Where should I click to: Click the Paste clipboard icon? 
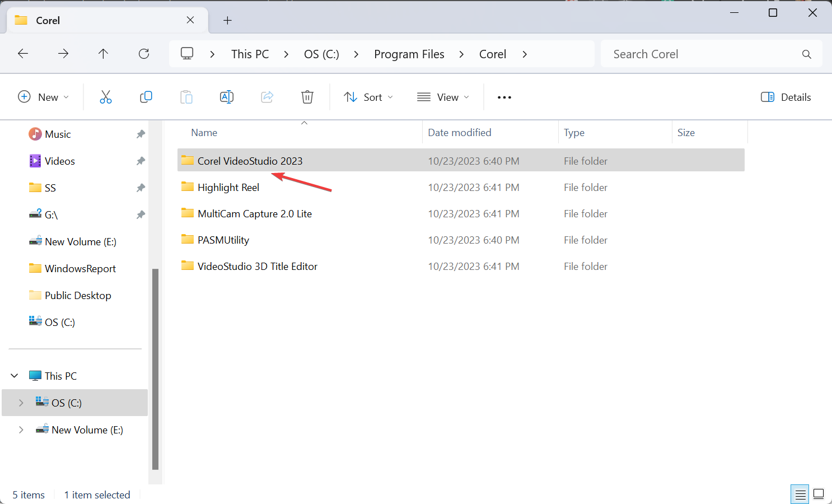click(186, 97)
